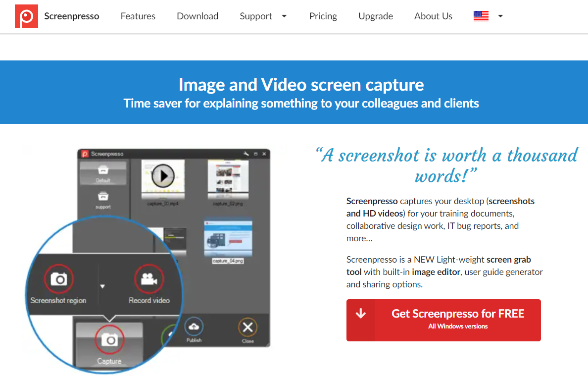
Task: Select the support workspace folder icon
Action: tap(103, 196)
